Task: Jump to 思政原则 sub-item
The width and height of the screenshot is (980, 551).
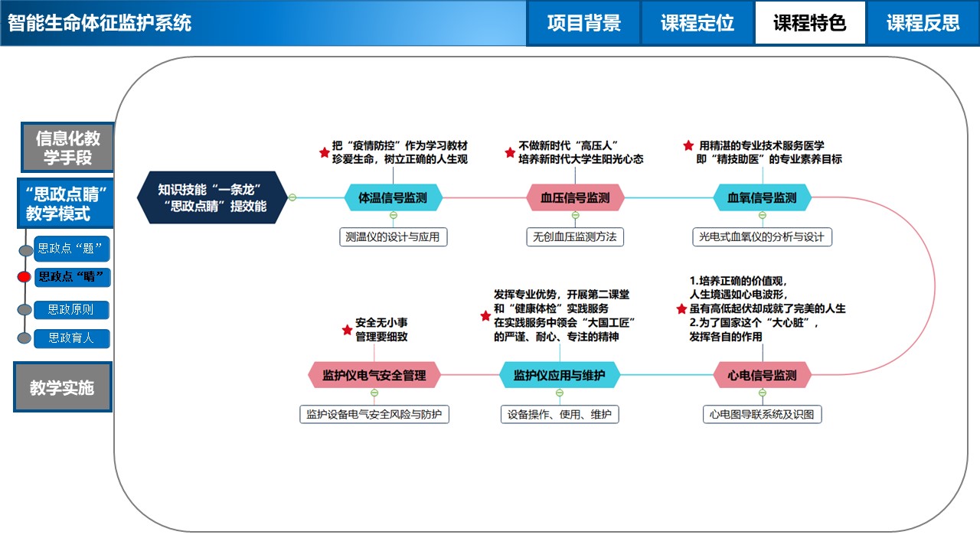Action: [x=71, y=310]
